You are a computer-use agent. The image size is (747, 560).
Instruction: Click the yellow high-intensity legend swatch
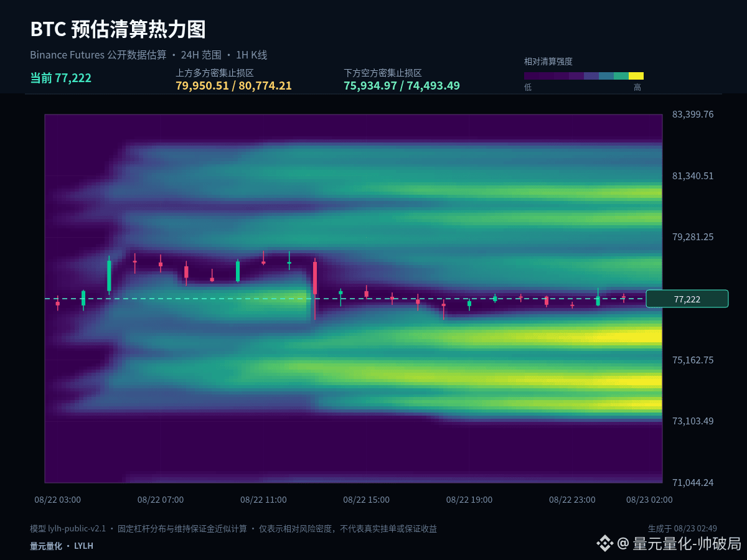click(636, 76)
